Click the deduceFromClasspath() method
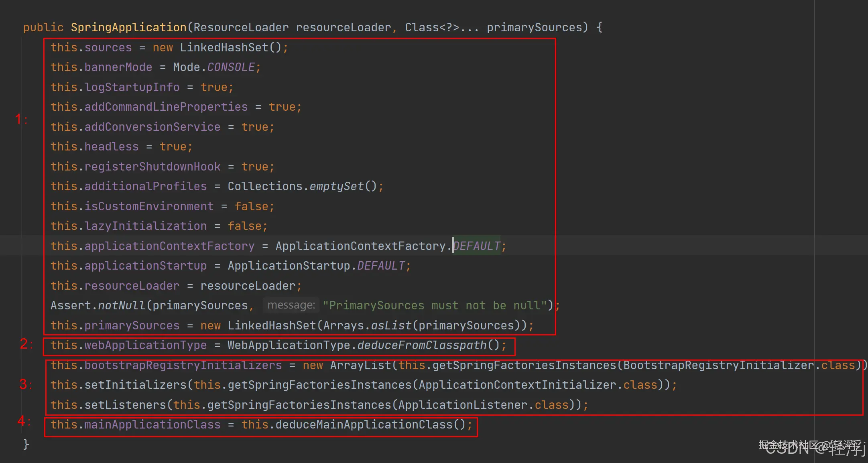Screen dimensions: 868x463 421,345
